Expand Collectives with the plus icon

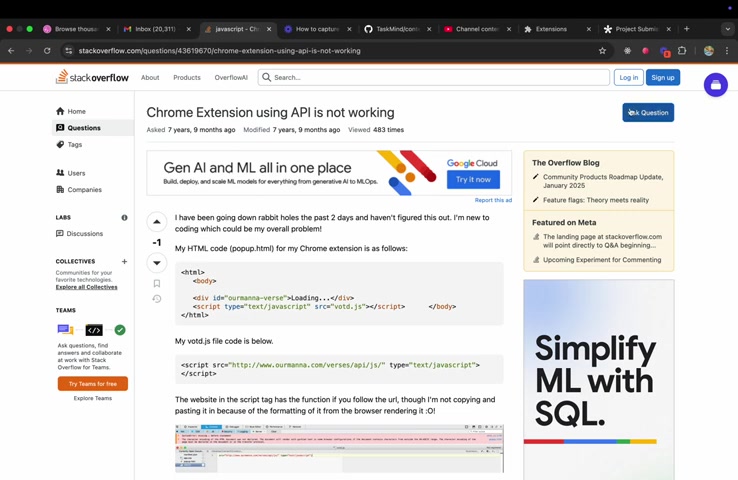click(124, 262)
